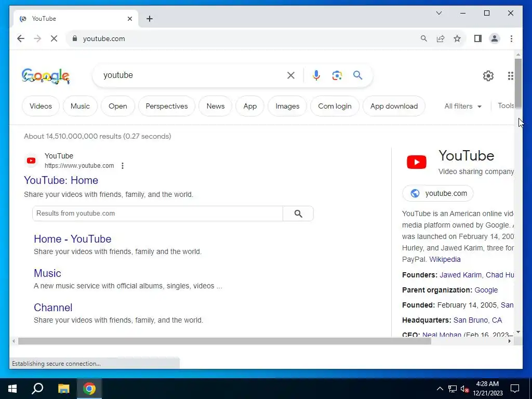Open Google quick settings gear

pyautogui.click(x=488, y=76)
